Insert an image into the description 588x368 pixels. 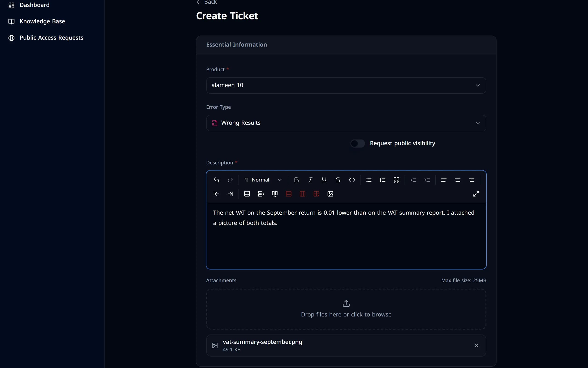[330, 194]
